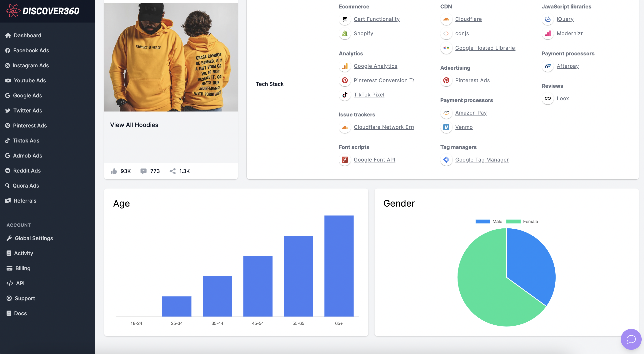This screenshot has height=354, width=644.
Task: Click the TikTok Pixel icon
Action: 345,95
